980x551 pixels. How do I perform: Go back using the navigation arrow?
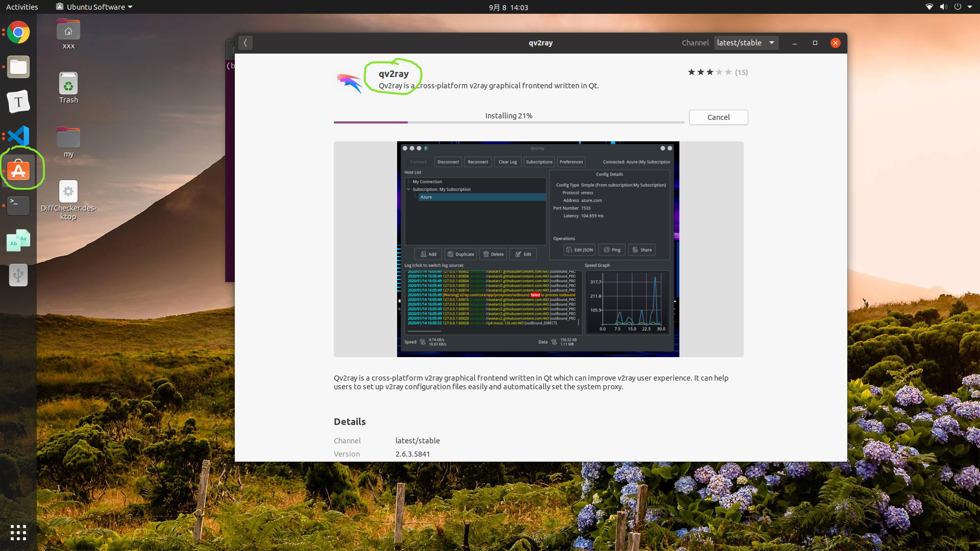tap(246, 43)
